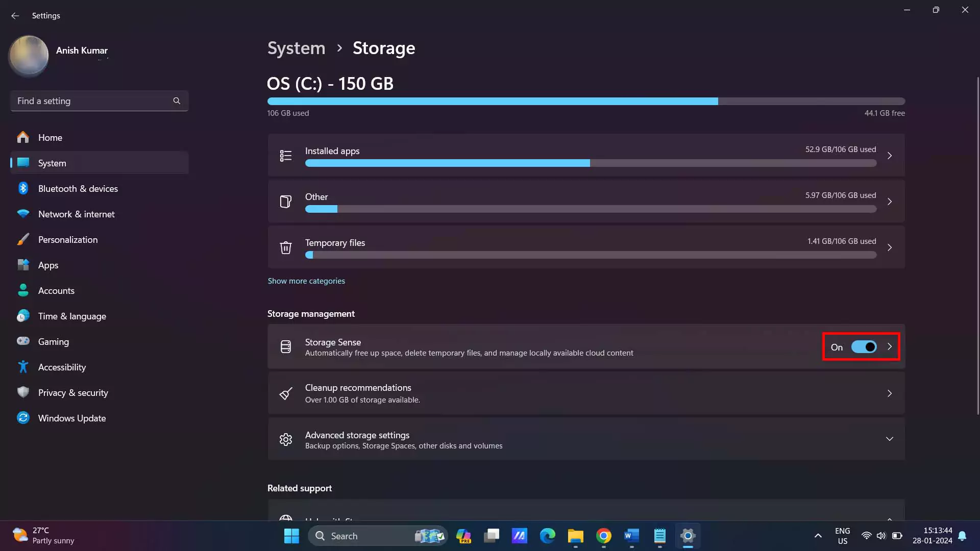This screenshot has height=551, width=980.
Task: Click the Personalization pencil icon
Action: coord(23,239)
